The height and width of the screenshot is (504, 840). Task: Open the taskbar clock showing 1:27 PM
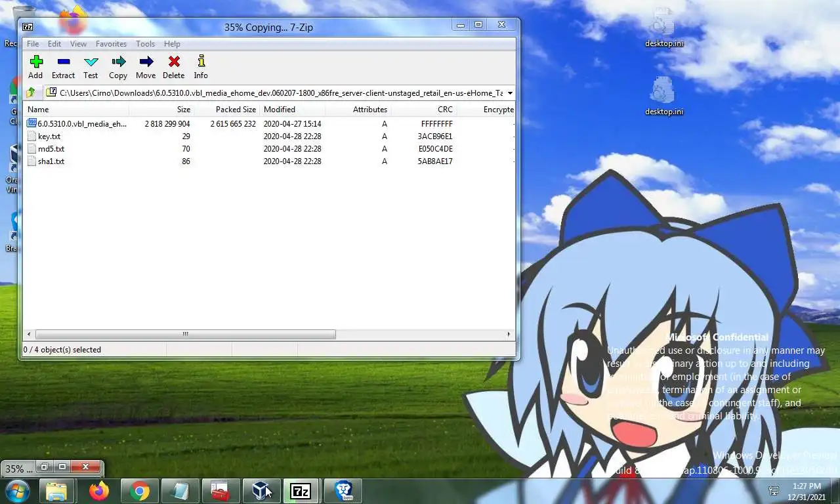(x=807, y=492)
